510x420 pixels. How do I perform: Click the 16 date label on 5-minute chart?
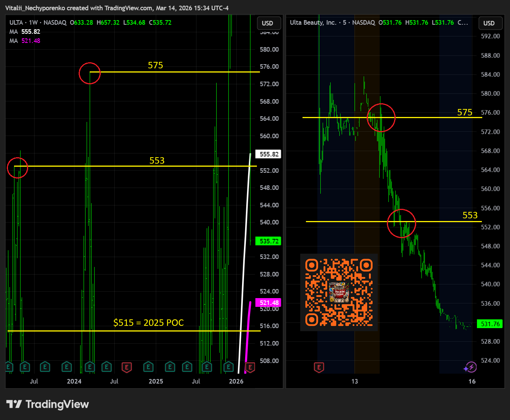click(x=472, y=381)
